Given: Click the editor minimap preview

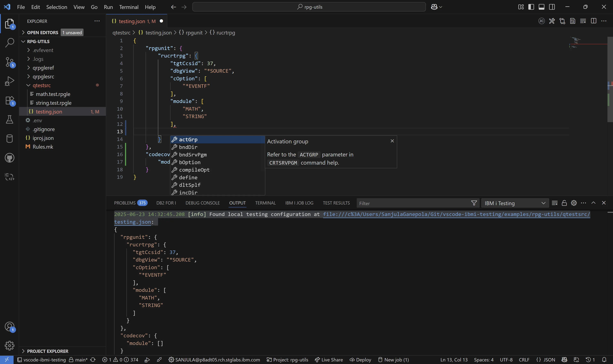Looking at the screenshot, I should pyautogui.click(x=588, y=43).
